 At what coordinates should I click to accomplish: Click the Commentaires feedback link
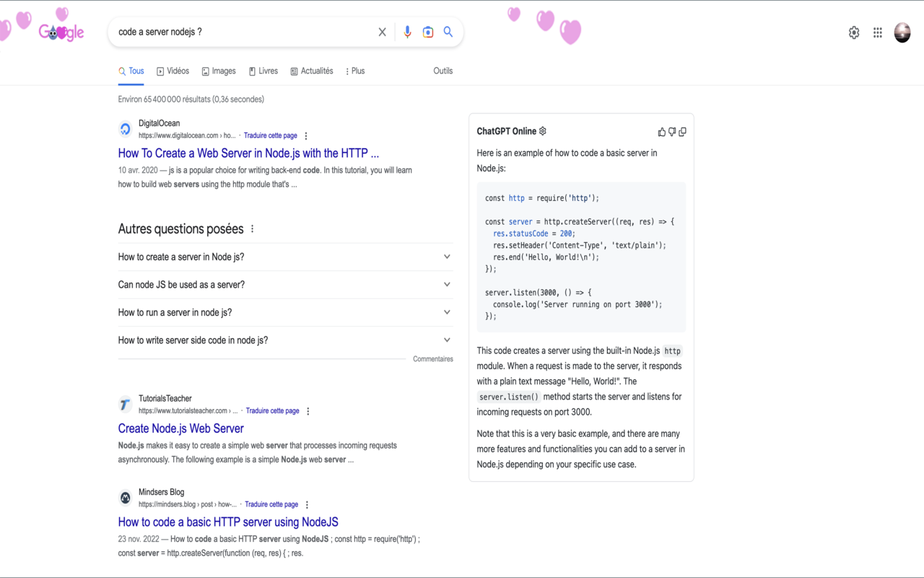click(433, 359)
